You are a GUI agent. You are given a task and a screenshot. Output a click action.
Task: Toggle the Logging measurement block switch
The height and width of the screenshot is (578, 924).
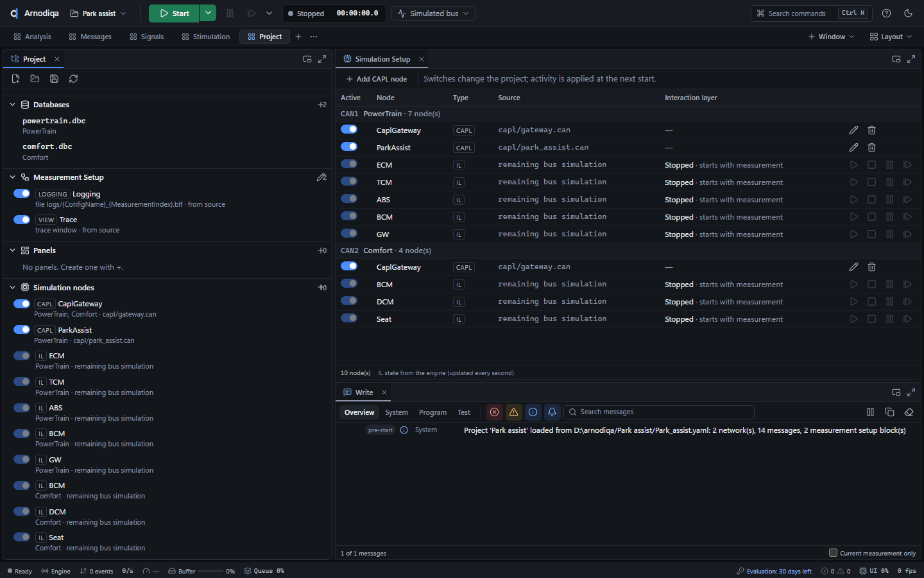[x=22, y=193]
